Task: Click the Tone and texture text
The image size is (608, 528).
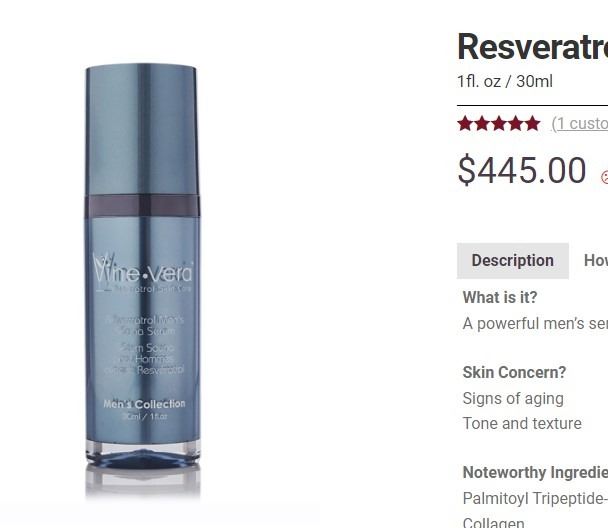Action: coord(522,423)
